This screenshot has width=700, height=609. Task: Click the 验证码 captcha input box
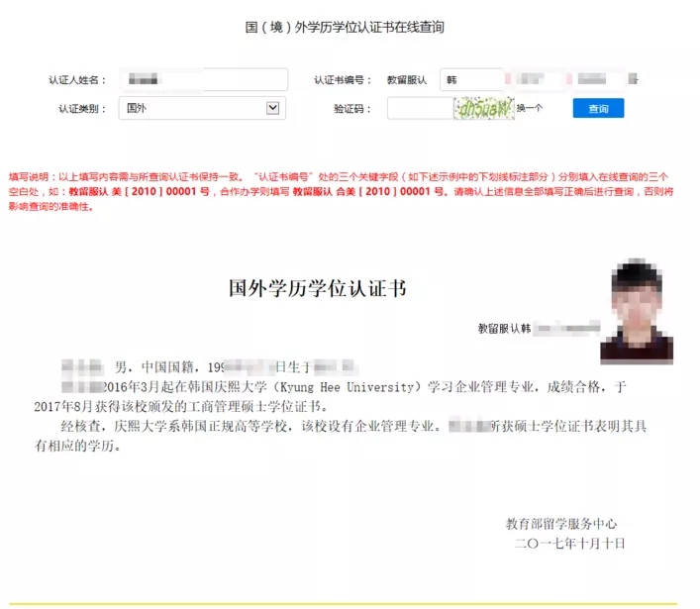click(x=419, y=108)
